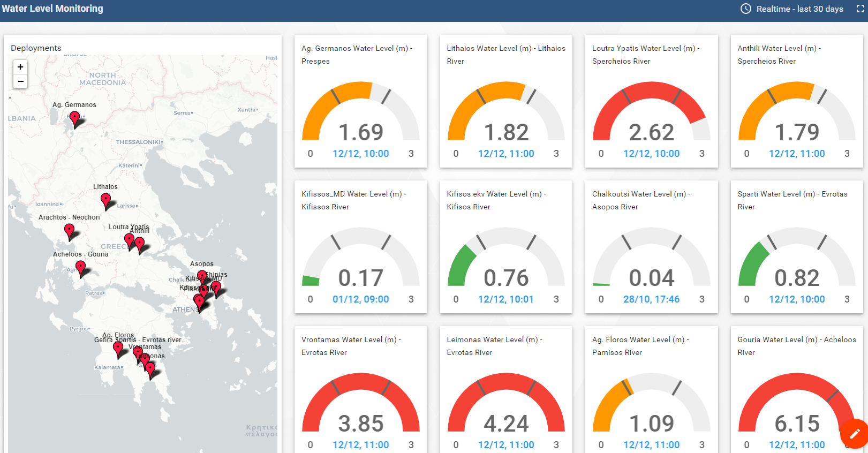
Task: Click the Thessaloniki label on the map
Action: (x=138, y=142)
